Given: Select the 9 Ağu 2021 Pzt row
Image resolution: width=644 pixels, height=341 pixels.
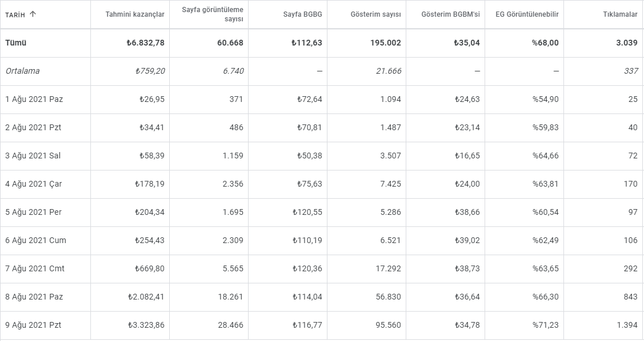Looking at the screenshot, I should point(322,325).
